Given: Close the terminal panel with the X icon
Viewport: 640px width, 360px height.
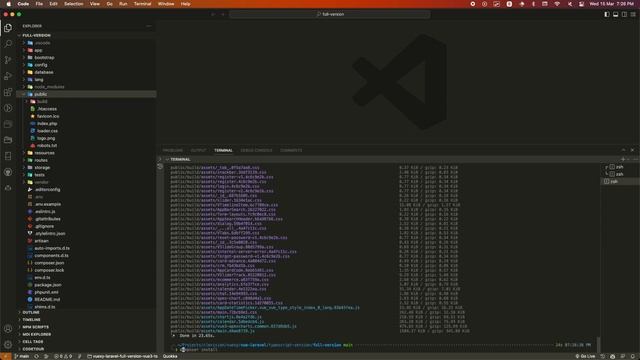Looking at the screenshot, I should point(632,150).
